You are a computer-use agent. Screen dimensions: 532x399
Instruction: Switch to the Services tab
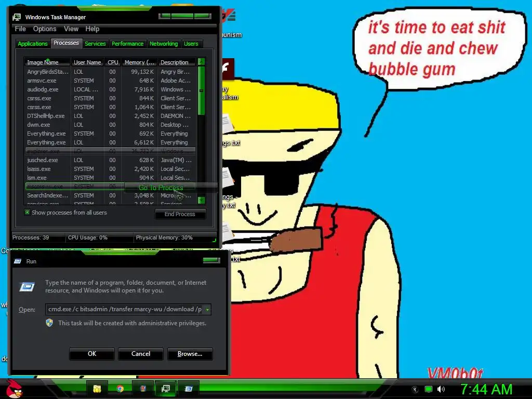pyautogui.click(x=96, y=44)
